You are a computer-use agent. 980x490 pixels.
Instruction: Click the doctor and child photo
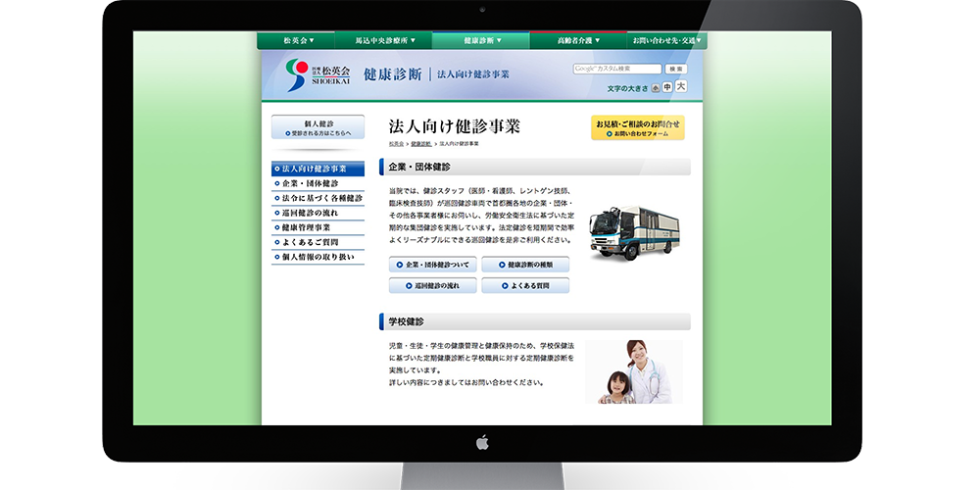point(634,371)
